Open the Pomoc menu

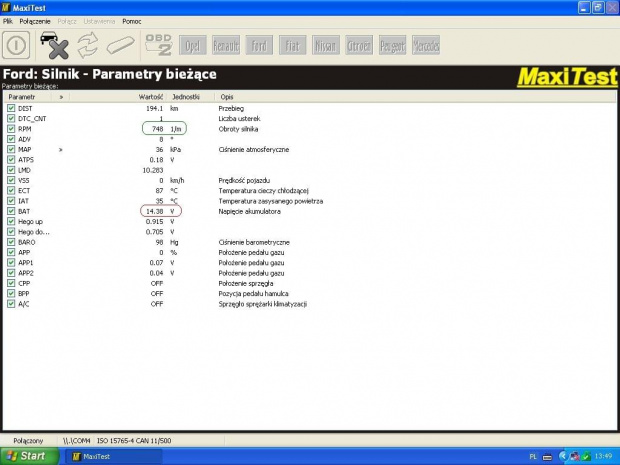[x=132, y=21]
